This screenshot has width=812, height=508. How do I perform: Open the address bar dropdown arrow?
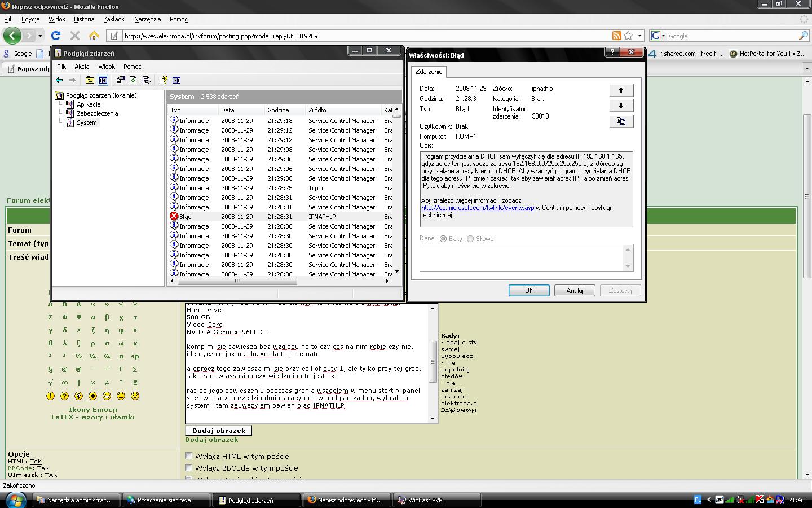639,36
